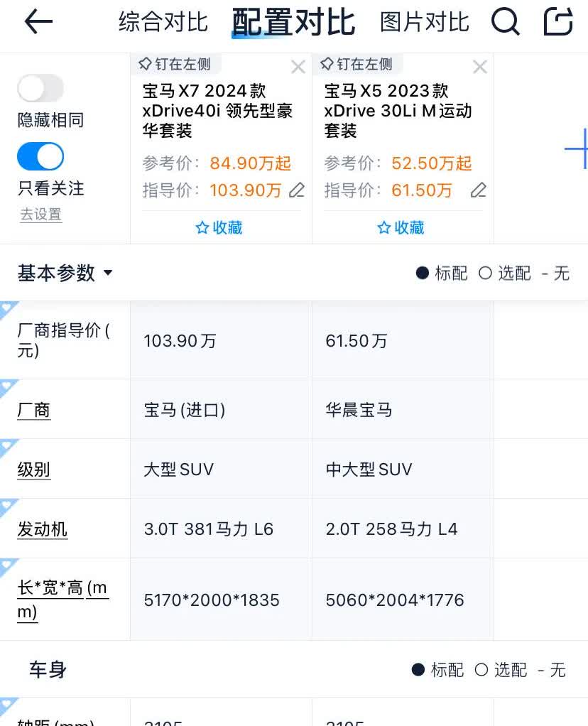The width and height of the screenshot is (588, 726).
Task: Tap the 收藏 star for 宝马X7
Action: 219,227
